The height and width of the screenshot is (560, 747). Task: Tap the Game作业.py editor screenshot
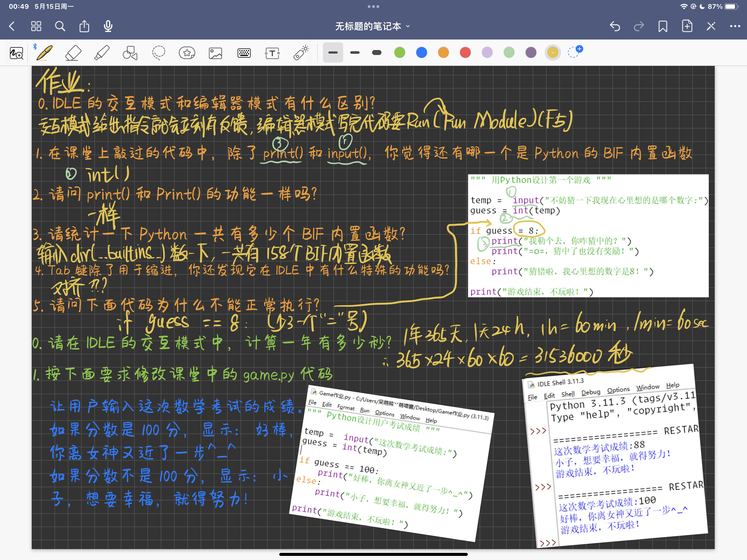click(x=392, y=463)
